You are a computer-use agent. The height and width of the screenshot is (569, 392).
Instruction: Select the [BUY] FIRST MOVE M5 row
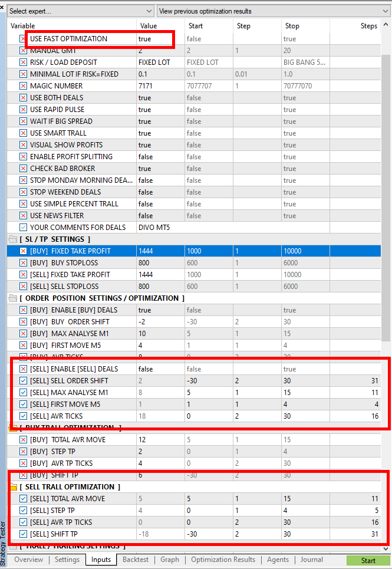click(194, 345)
